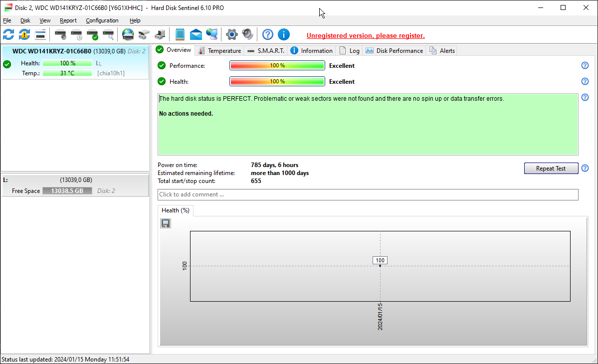Click the Performance 100 % gradient bar
The image size is (598, 364).
tap(277, 65)
